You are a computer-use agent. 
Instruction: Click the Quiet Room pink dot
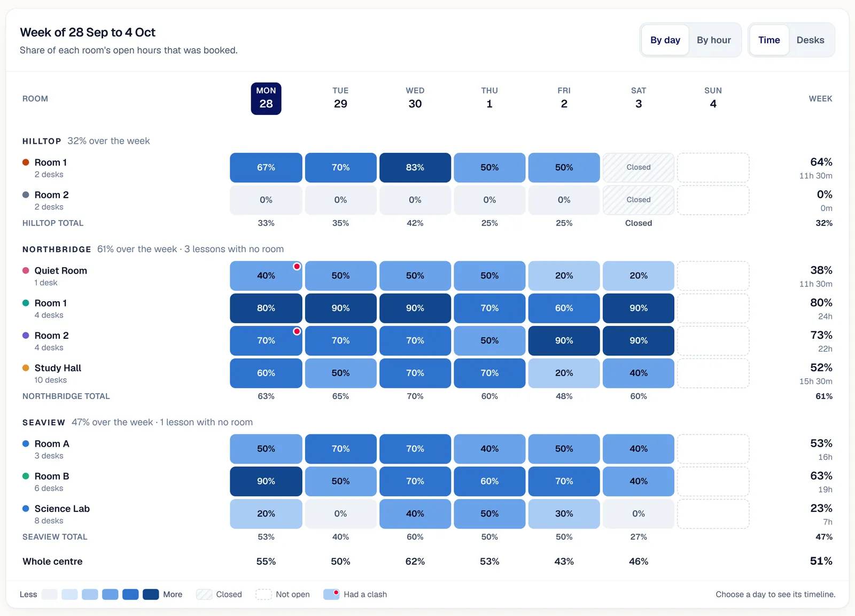point(26,271)
